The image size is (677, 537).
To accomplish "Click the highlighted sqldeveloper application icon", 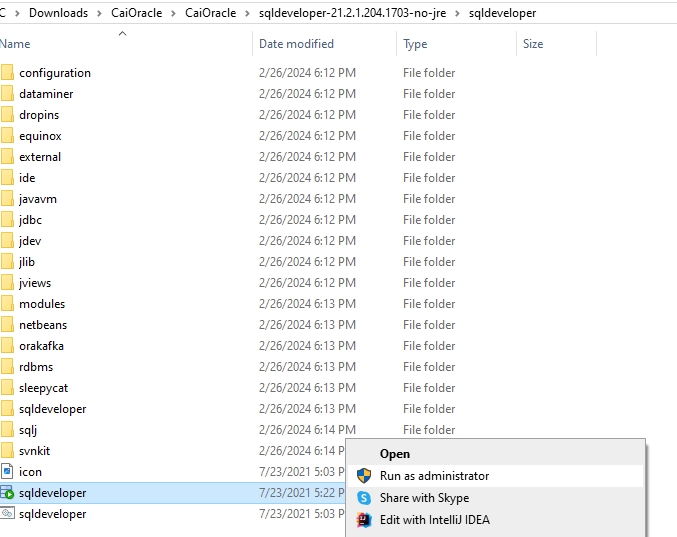I will click(x=7, y=493).
